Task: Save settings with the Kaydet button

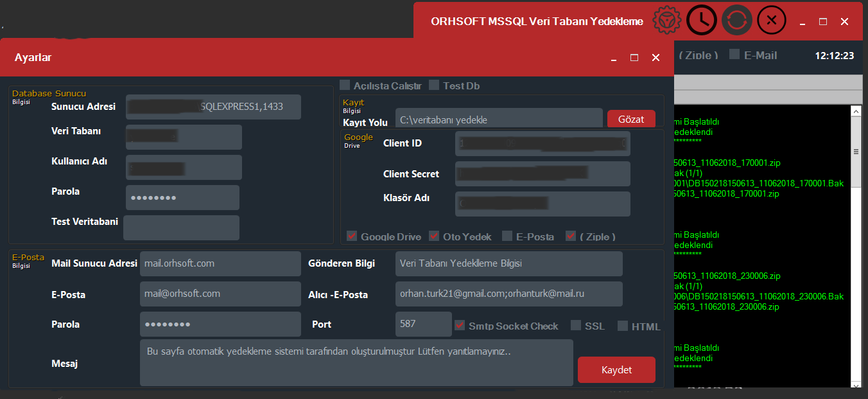Action: click(616, 369)
